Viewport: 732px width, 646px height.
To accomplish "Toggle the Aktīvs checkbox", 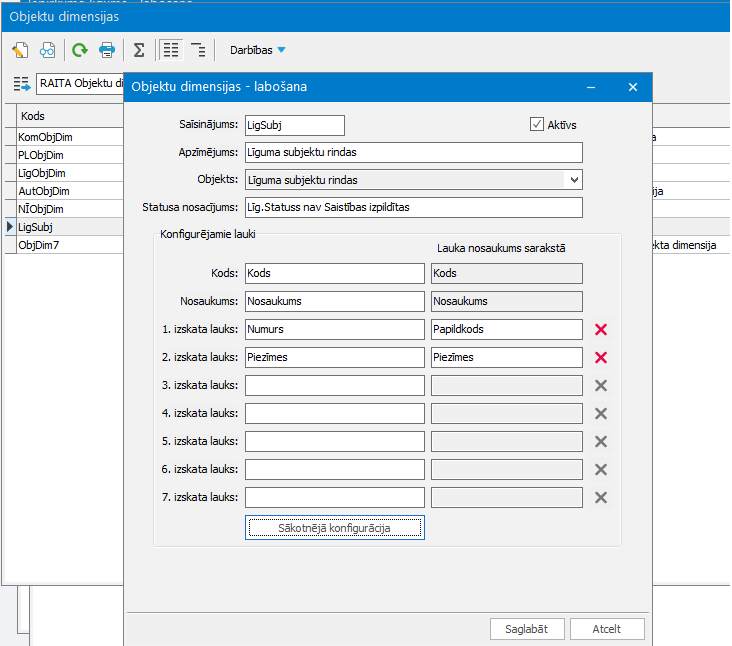I will (x=537, y=125).
